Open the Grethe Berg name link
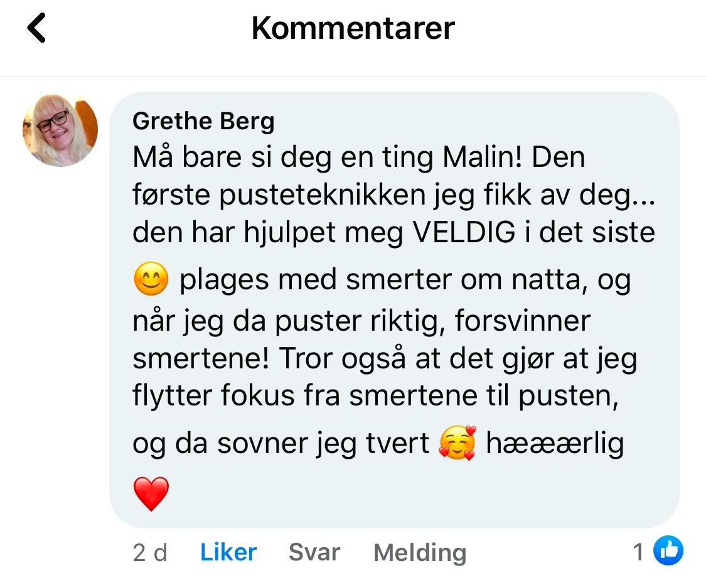Screen dimensions: 706x588 (203, 121)
